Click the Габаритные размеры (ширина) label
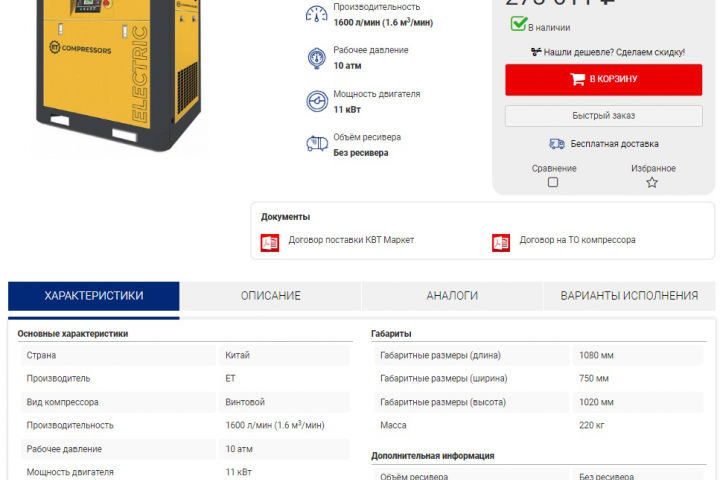Image resolution: width=720 pixels, height=480 pixels. point(444,378)
